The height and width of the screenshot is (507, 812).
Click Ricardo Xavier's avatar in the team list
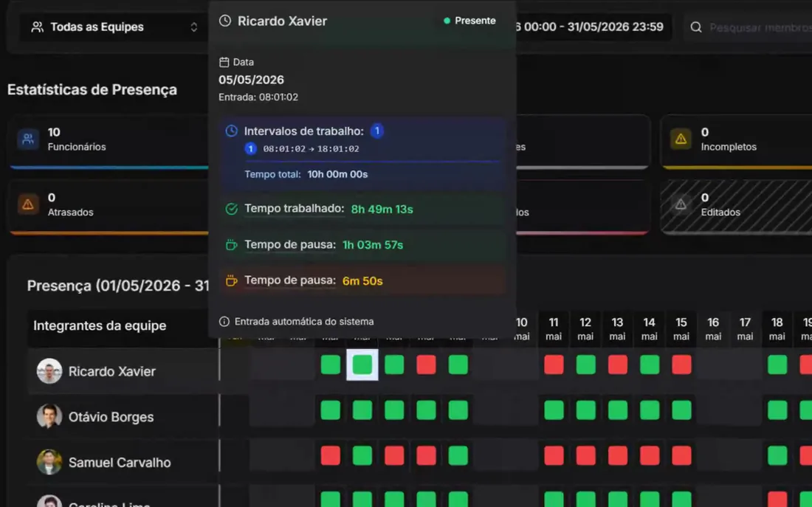point(49,370)
